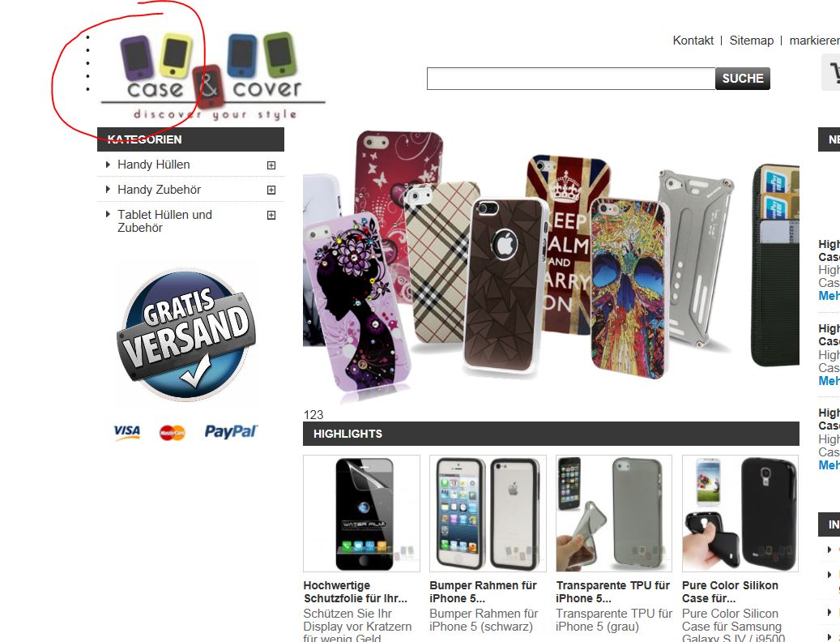Open Bumper Rahmen für iPhone 5 thumbnail

tap(488, 513)
